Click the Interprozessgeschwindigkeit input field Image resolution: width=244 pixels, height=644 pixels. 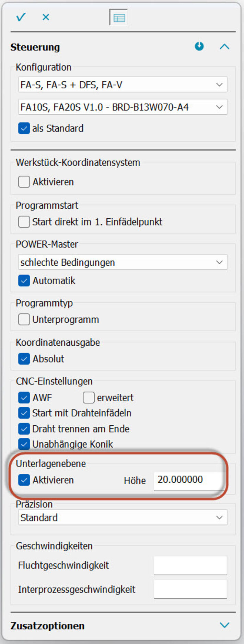click(190, 589)
